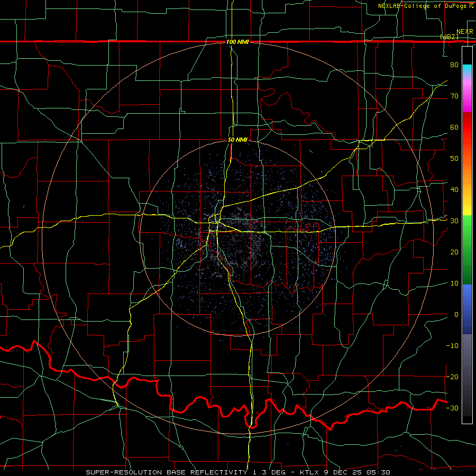Click the 0 value on the dBZ scale

point(456,315)
